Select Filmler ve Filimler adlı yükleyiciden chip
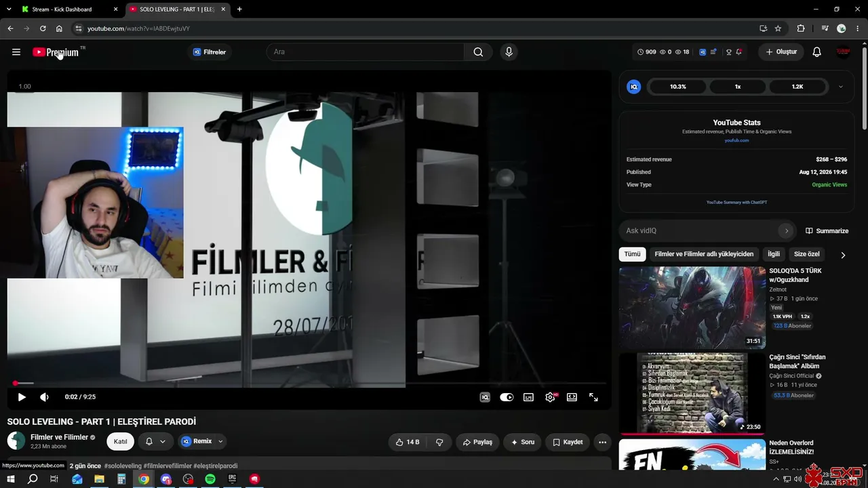The height and width of the screenshot is (488, 868). [704, 254]
